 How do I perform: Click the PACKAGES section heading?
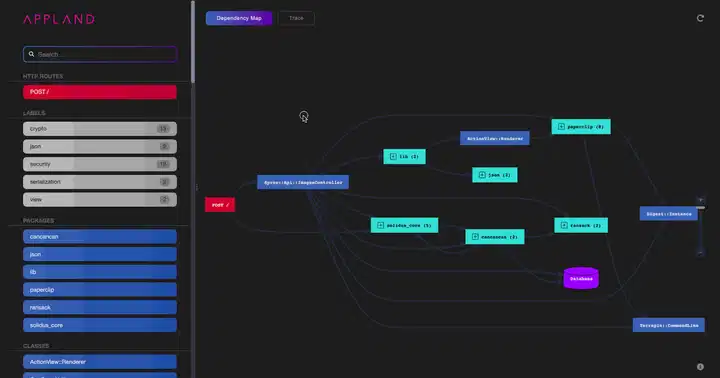38,221
